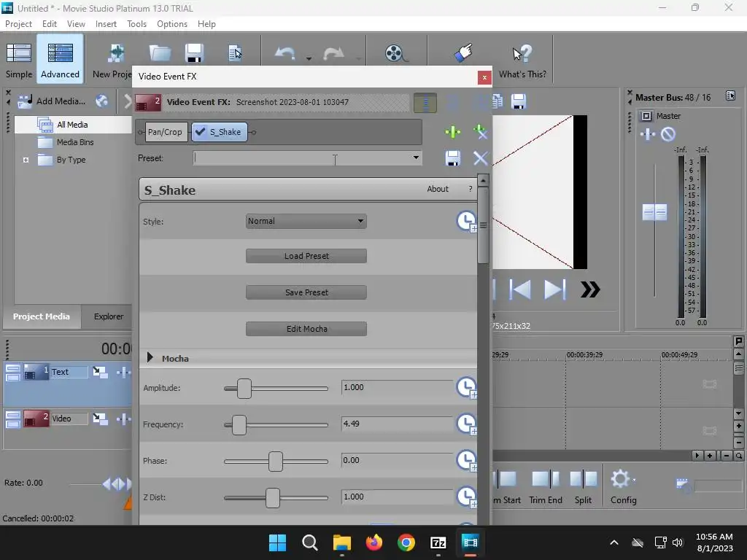Expand the Mocha section triangle
Image resolution: width=747 pixels, height=560 pixels.
click(150, 357)
